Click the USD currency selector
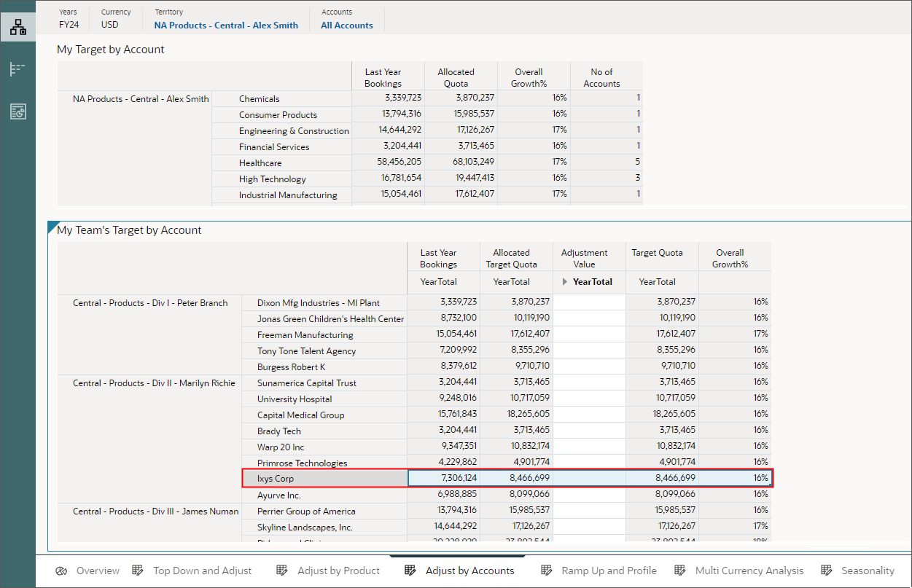This screenshot has width=912, height=588. click(109, 24)
